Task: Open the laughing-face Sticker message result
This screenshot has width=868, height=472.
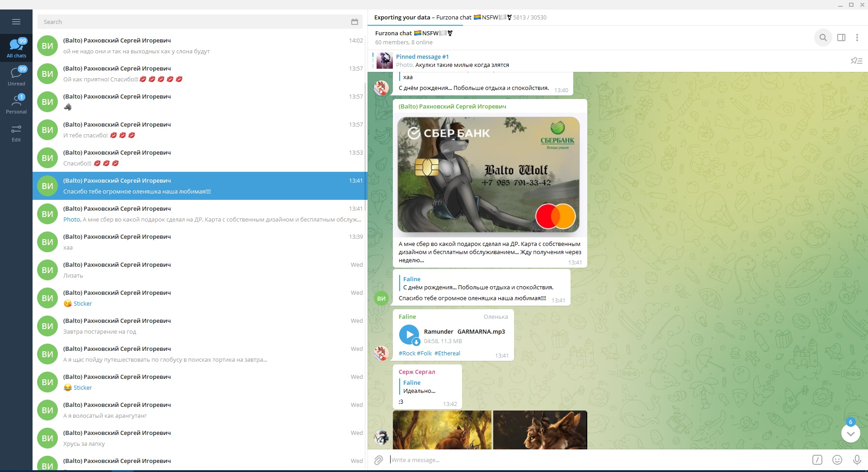Action: [x=200, y=382]
